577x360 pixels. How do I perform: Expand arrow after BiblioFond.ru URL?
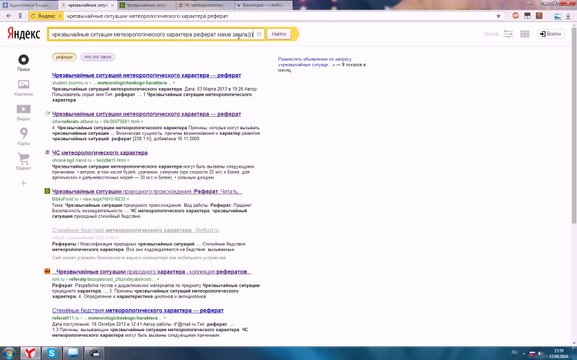[128, 199]
